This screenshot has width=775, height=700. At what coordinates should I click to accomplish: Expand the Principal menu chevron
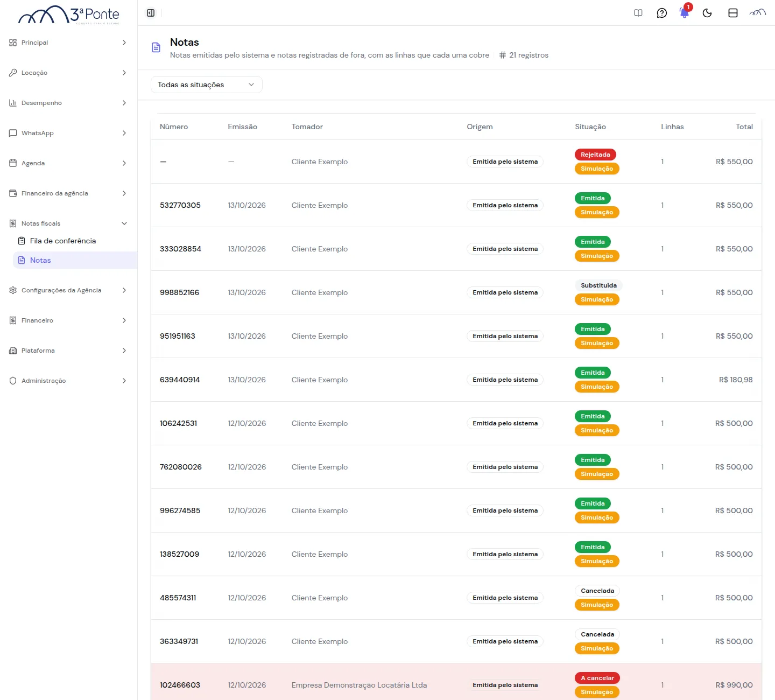124,43
